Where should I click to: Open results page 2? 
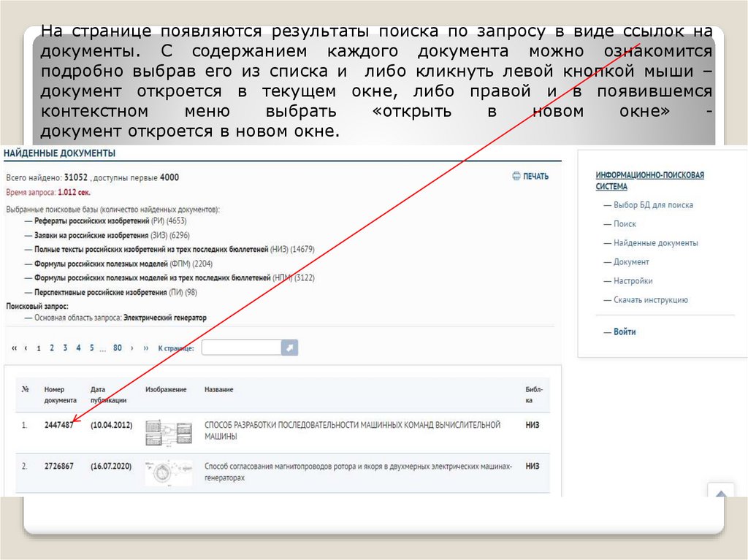tap(52, 348)
